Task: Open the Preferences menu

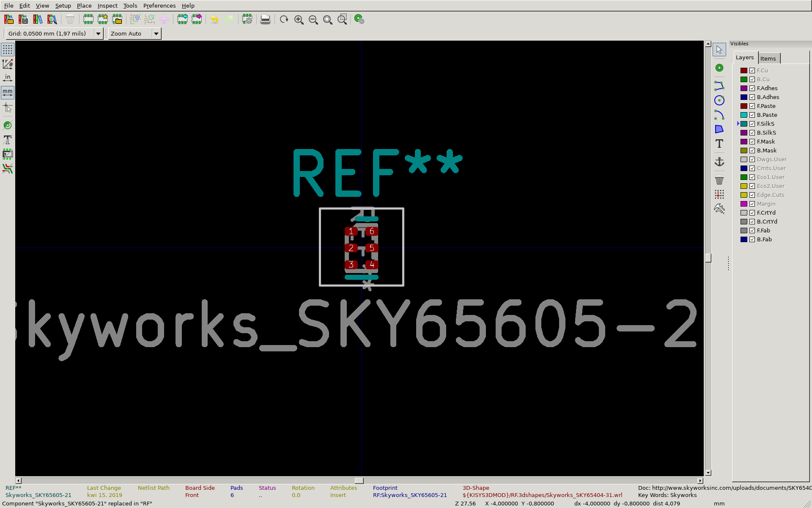Action: click(159, 6)
